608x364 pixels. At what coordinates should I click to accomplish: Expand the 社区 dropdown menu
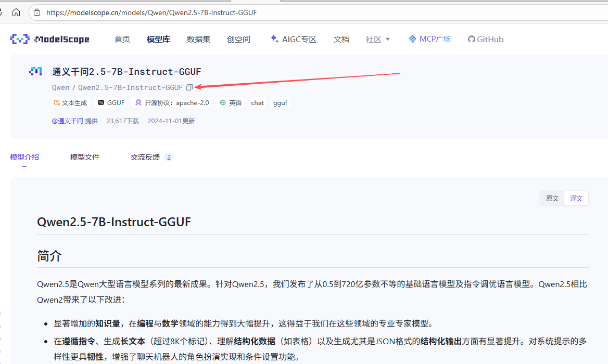[x=378, y=39]
